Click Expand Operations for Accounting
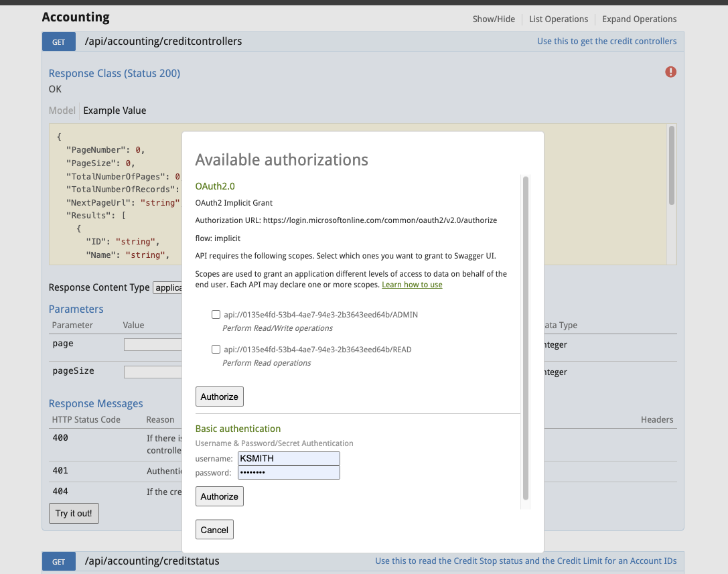Viewport: 728px width, 574px height. [x=639, y=19]
